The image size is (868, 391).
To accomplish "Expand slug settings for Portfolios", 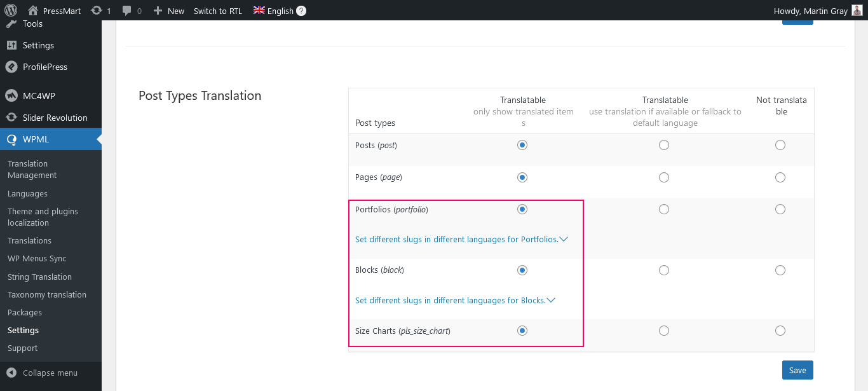I will [x=461, y=240].
